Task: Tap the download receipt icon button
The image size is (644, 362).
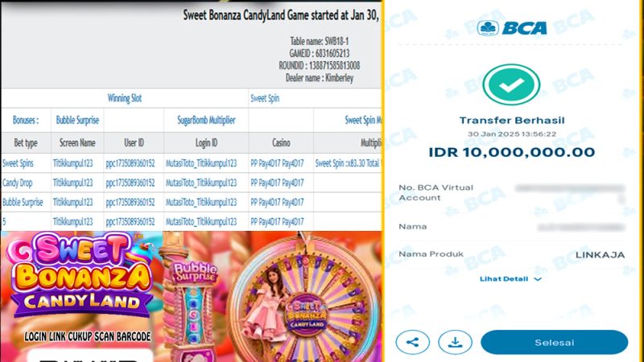Action: 455,343
